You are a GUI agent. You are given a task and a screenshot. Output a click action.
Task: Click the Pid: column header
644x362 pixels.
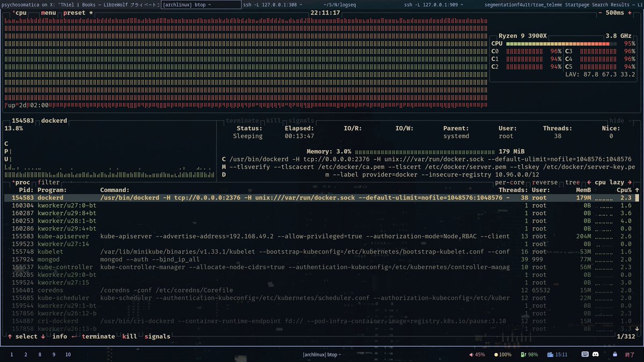point(25,190)
